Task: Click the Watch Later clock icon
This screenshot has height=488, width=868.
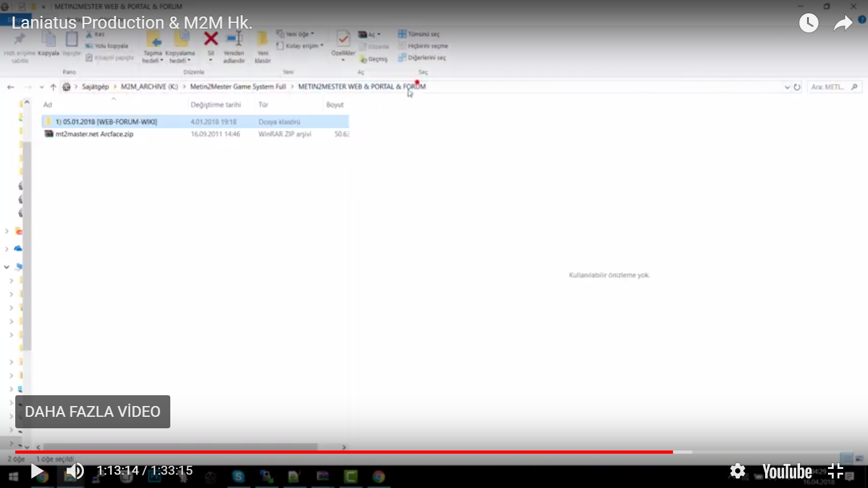Action: click(x=808, y=24)
